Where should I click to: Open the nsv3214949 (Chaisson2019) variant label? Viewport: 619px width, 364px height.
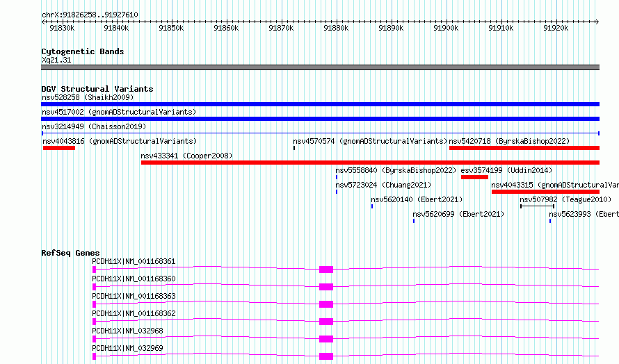point(94,126)
